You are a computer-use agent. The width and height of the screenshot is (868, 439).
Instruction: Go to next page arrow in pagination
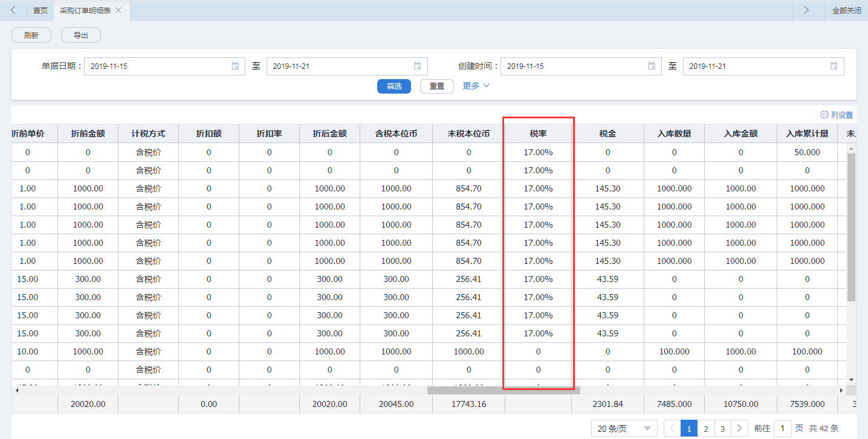(739, 428)
